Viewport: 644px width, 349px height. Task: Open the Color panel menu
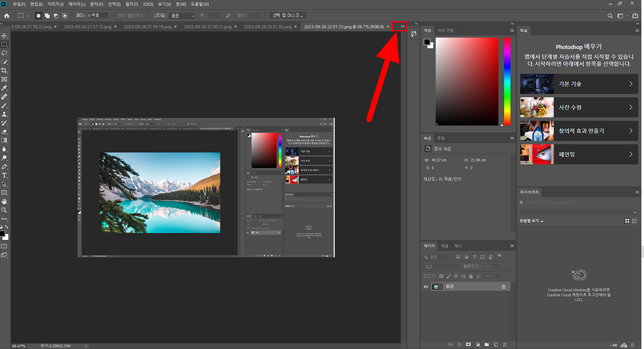pos(512,30)
